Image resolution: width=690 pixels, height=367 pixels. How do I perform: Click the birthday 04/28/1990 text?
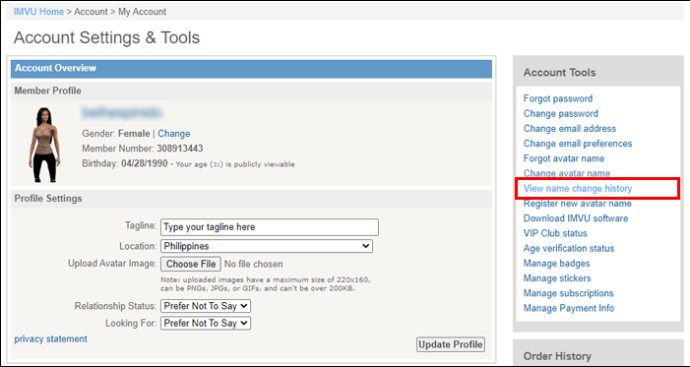144,164
